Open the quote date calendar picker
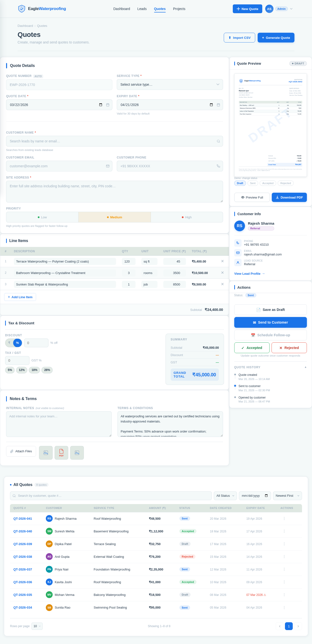Image resolution: width=312 pixels, height=644 pixels. (101, 105)
